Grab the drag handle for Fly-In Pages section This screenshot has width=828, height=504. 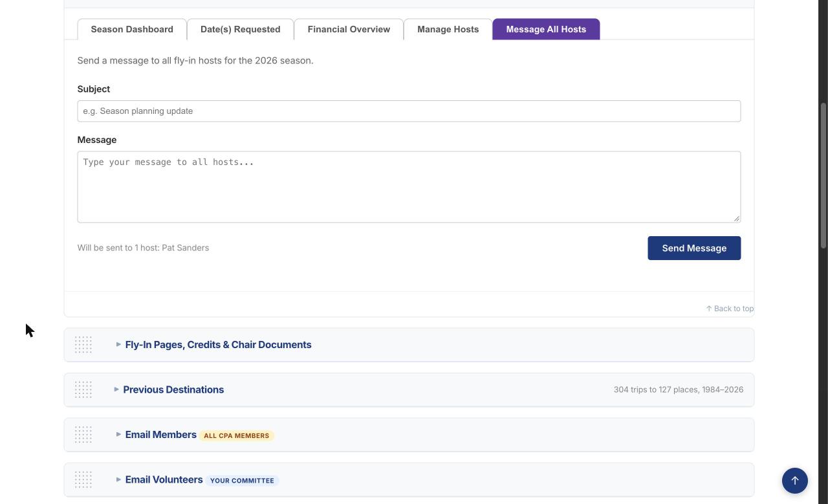tap(83, 345)
